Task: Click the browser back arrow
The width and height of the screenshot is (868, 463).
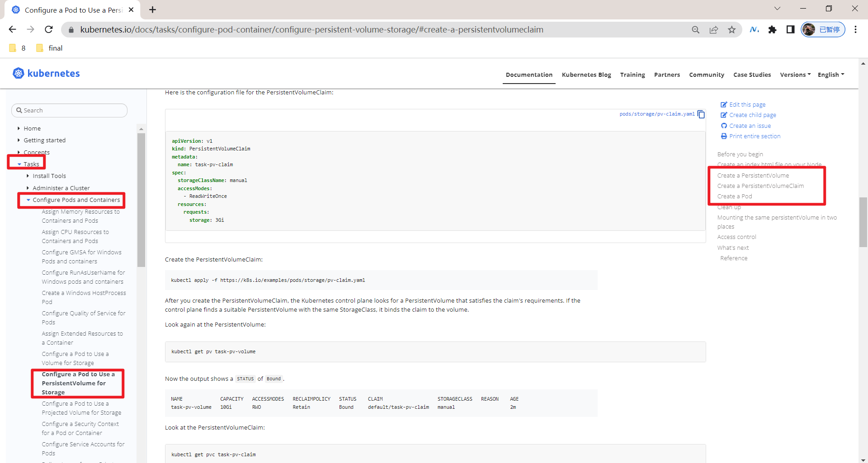Action: click(12, 29)
